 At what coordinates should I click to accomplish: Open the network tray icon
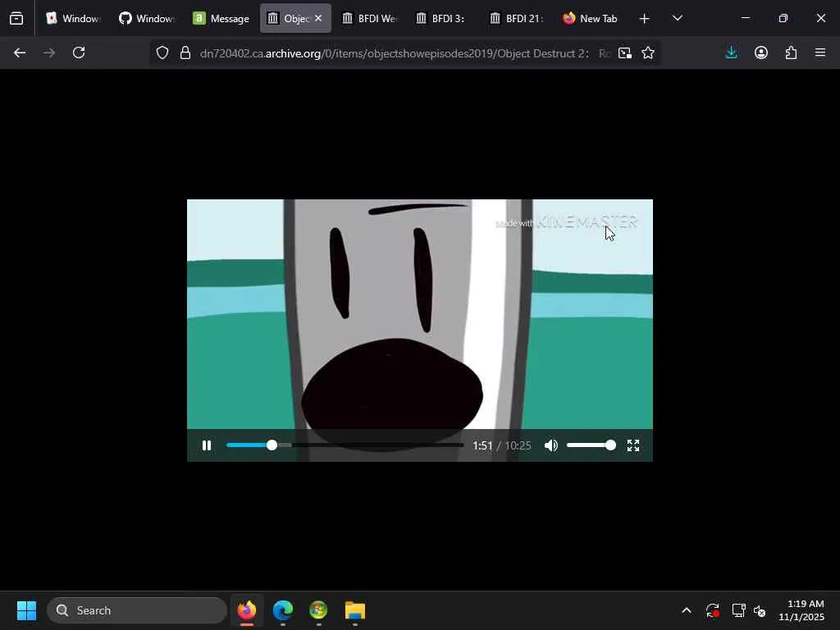(739, 610)
